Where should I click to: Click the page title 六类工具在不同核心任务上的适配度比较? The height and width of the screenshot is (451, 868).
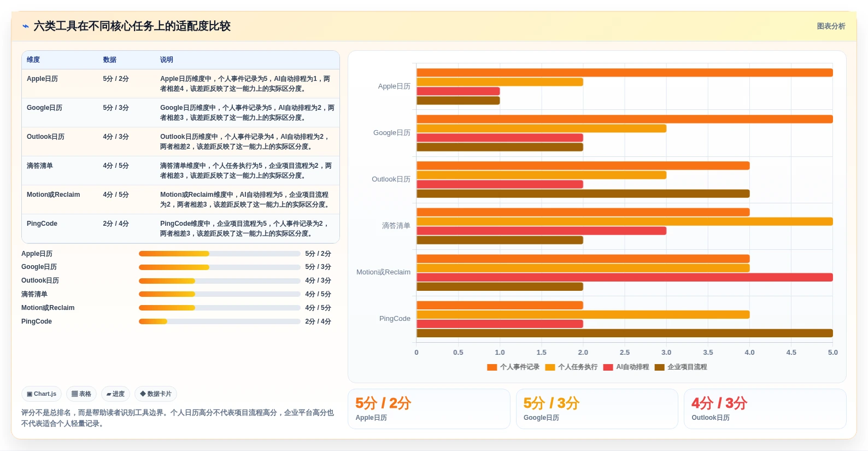click(x=132, y=26)
